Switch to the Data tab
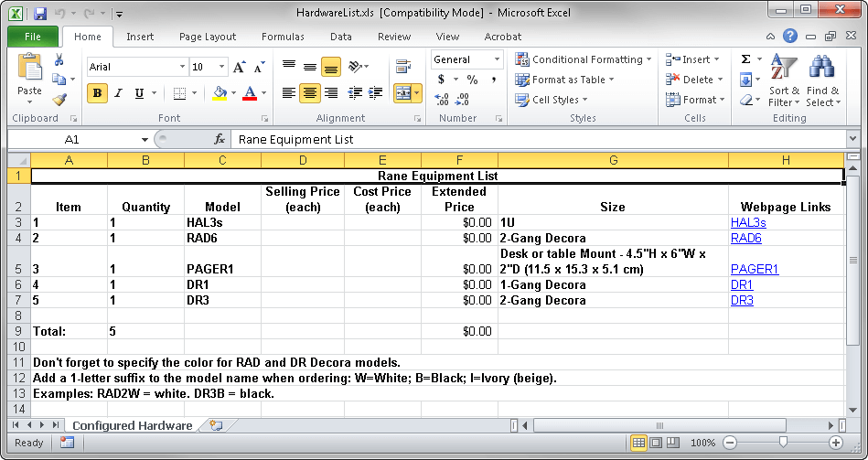The image size is (868, 460). click(341, 37)
